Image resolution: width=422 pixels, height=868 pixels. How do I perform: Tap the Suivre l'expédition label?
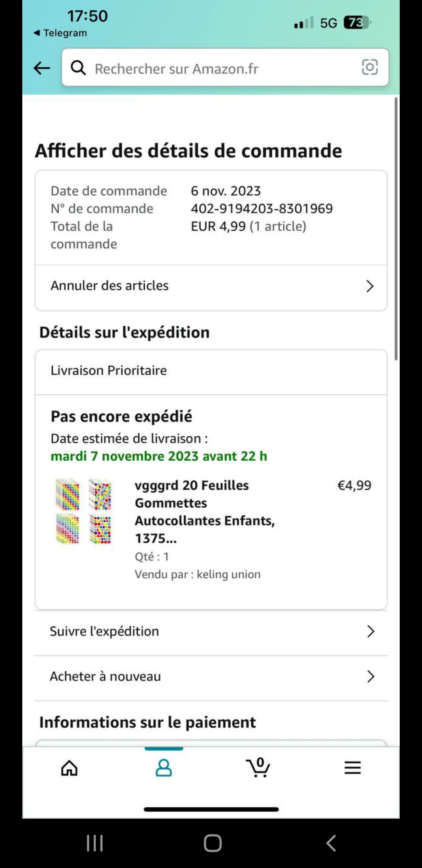point(104,631)
